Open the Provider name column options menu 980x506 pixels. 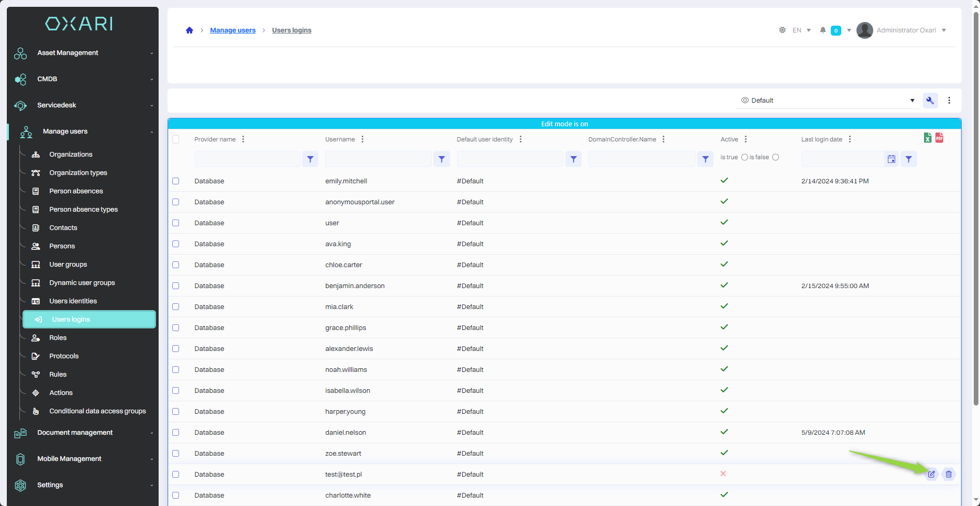pos(243,139)
